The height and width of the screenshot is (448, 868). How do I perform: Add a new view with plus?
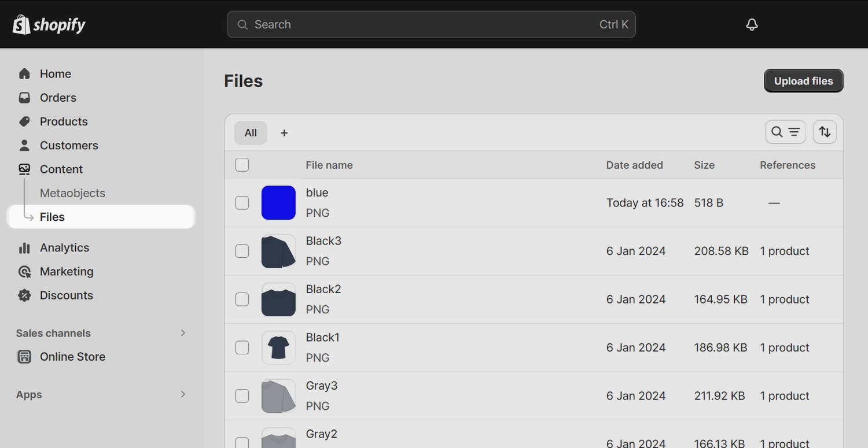(284, 133)
